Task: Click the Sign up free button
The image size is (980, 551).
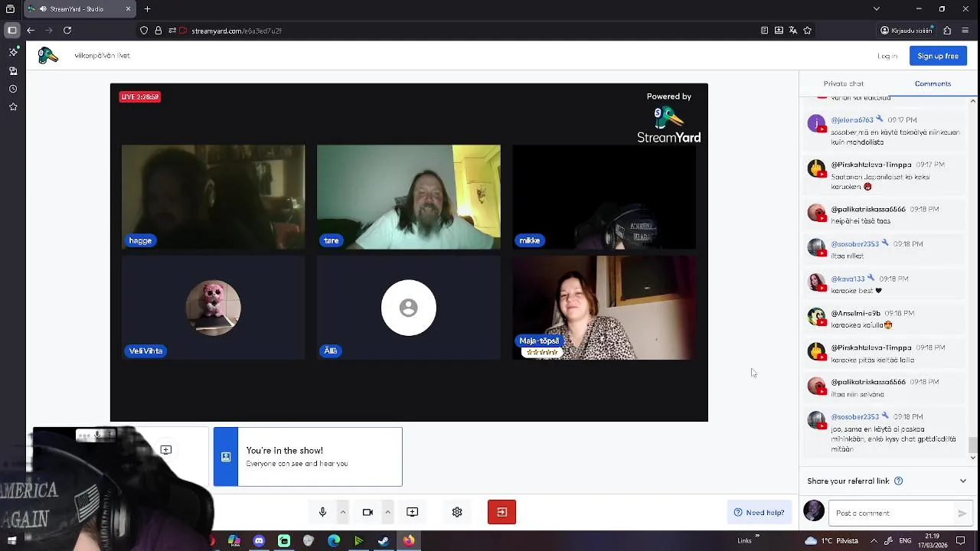Action: click(x=938, y=56)
